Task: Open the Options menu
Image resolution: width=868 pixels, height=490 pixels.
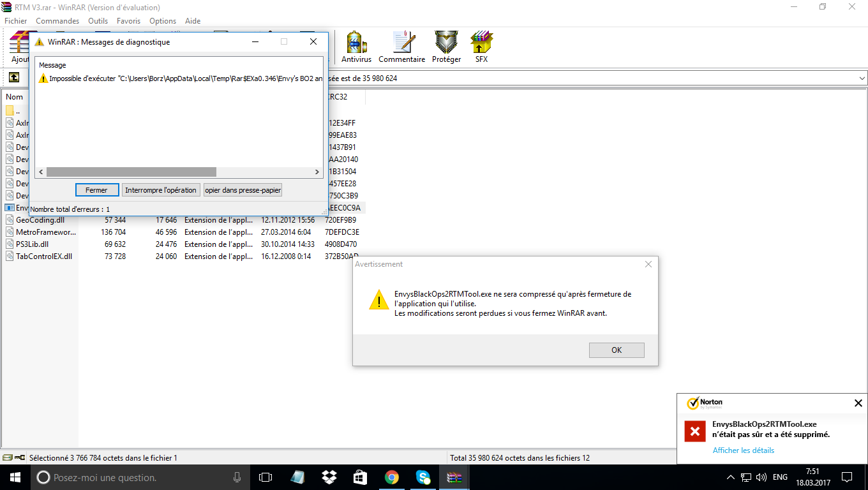Action: click(163, 21)
